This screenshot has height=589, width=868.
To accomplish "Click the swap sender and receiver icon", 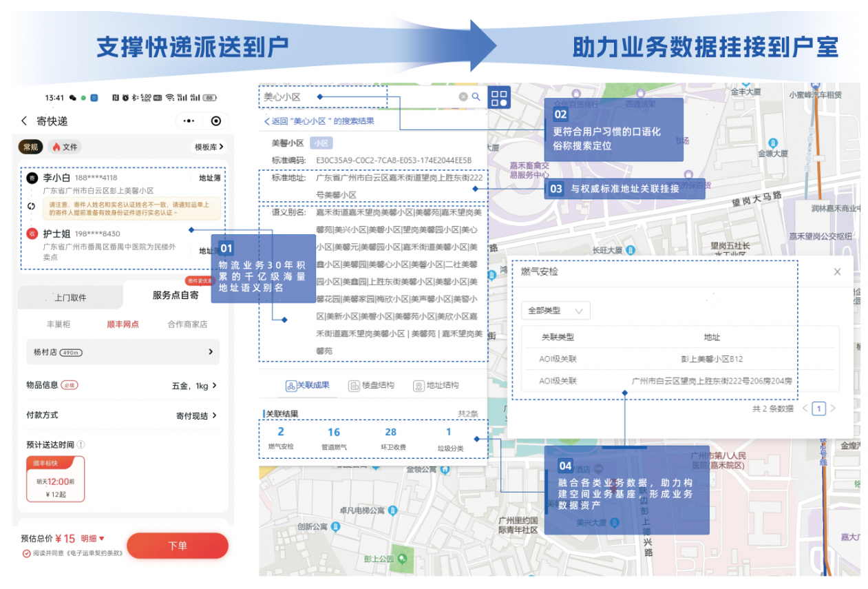I will click(x=31, y=206).
